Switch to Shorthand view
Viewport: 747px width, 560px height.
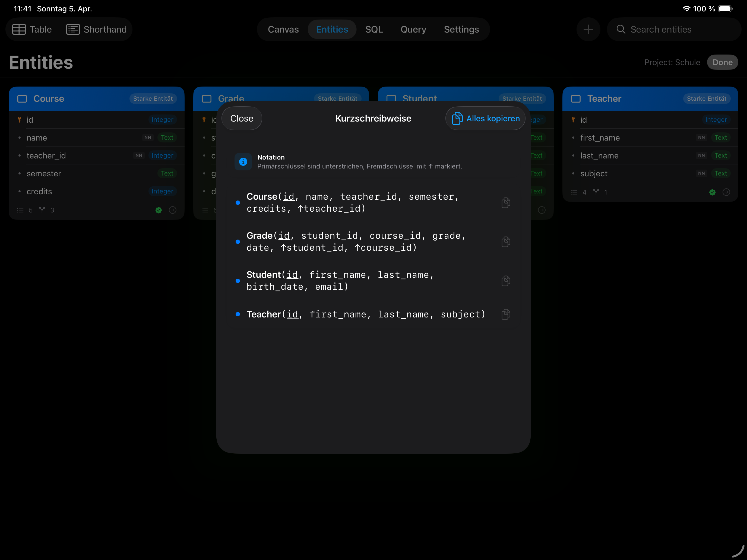coord(97,29)
